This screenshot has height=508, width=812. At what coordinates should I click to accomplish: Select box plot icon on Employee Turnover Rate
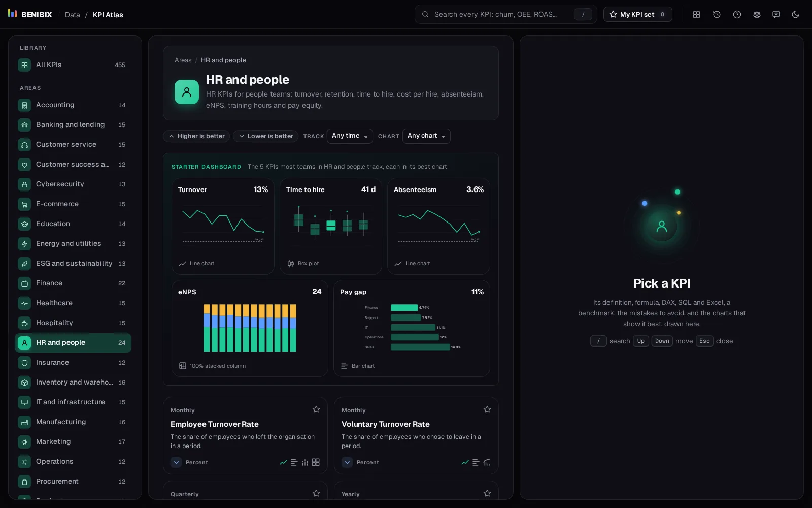(x=305, y=462)
